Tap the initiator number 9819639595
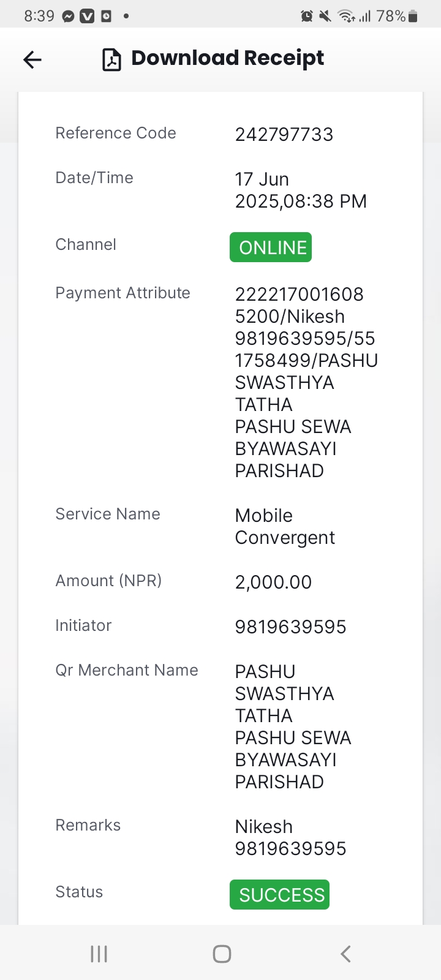 [291, 627]
